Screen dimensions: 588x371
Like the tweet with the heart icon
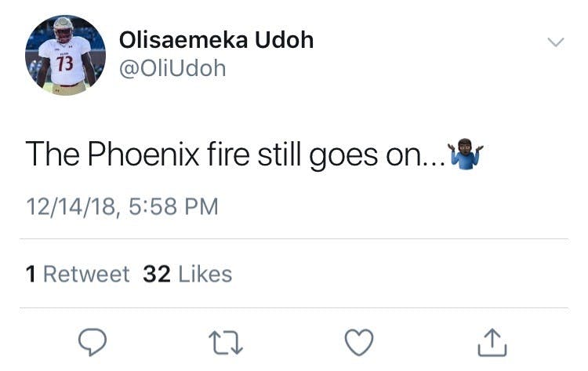359,342
